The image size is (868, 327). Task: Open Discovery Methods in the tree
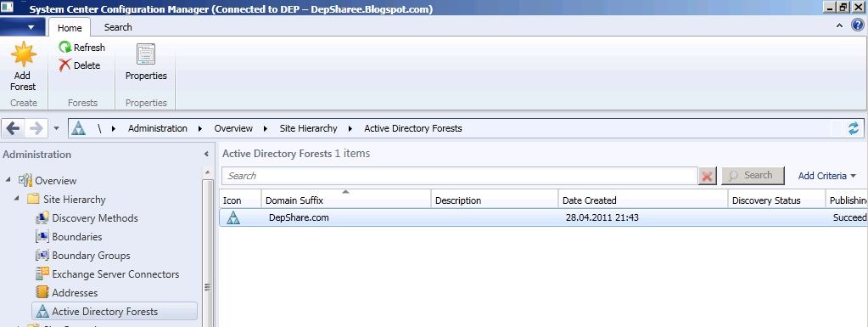point(95,218)
